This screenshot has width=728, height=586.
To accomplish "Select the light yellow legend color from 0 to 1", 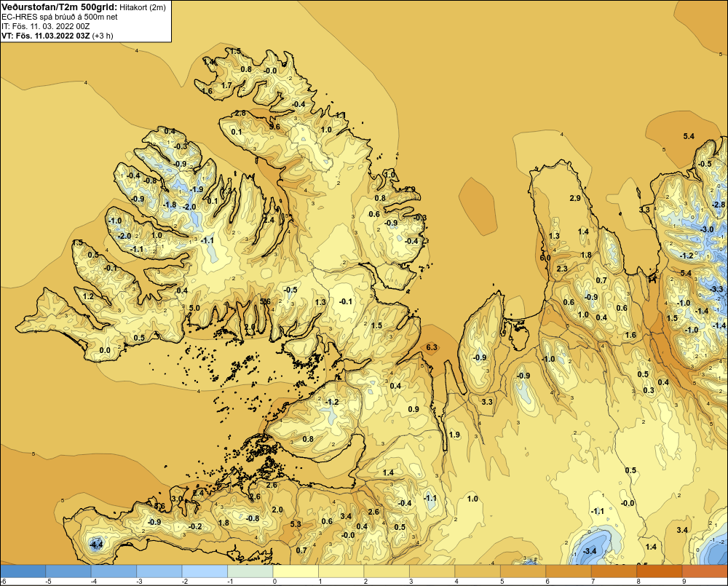I will pyautogui.click(x=296, y=571).
